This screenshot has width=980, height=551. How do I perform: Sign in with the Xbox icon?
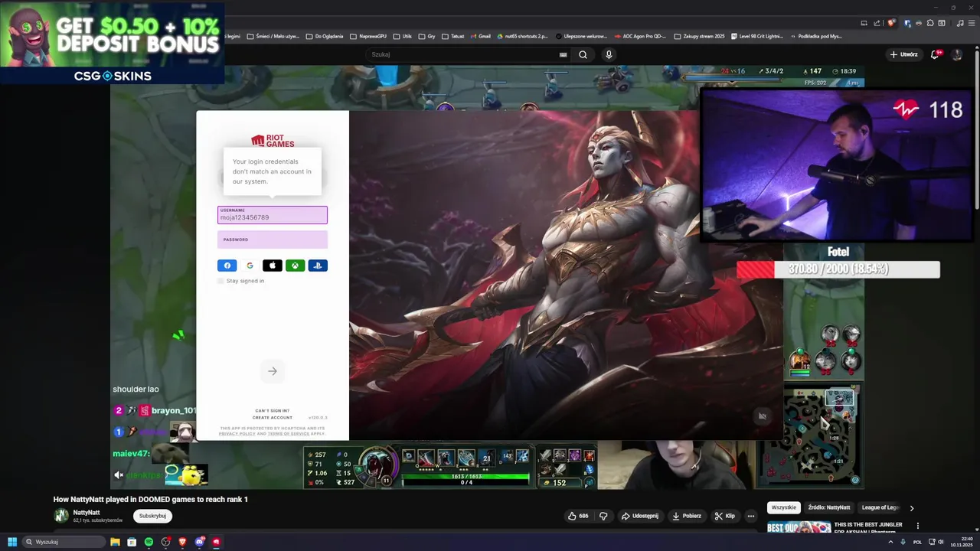296,266
